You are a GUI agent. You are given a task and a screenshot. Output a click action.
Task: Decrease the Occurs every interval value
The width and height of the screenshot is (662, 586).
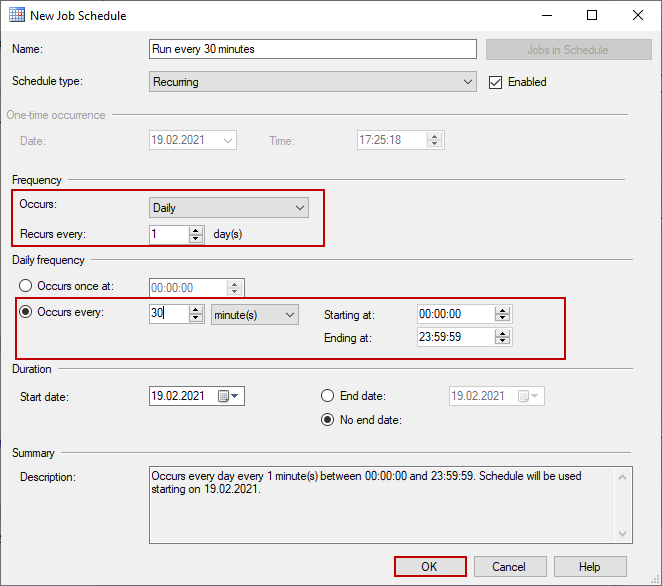click(195, 318)
